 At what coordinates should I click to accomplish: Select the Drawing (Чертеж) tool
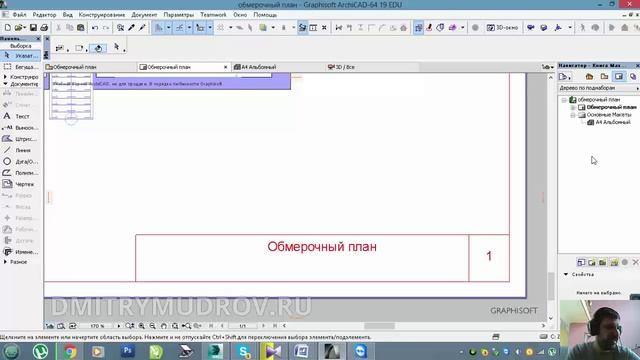[20, 184]
